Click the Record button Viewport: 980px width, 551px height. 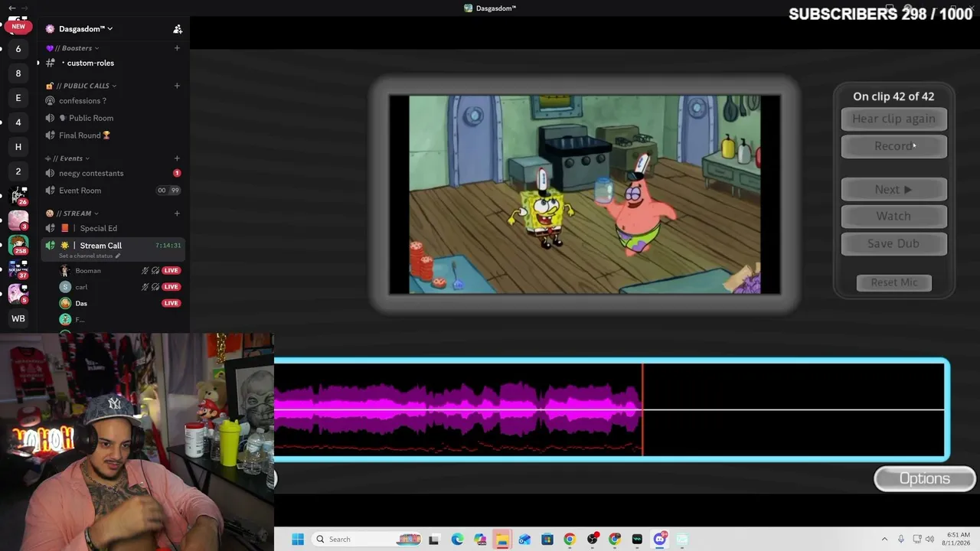893,146
